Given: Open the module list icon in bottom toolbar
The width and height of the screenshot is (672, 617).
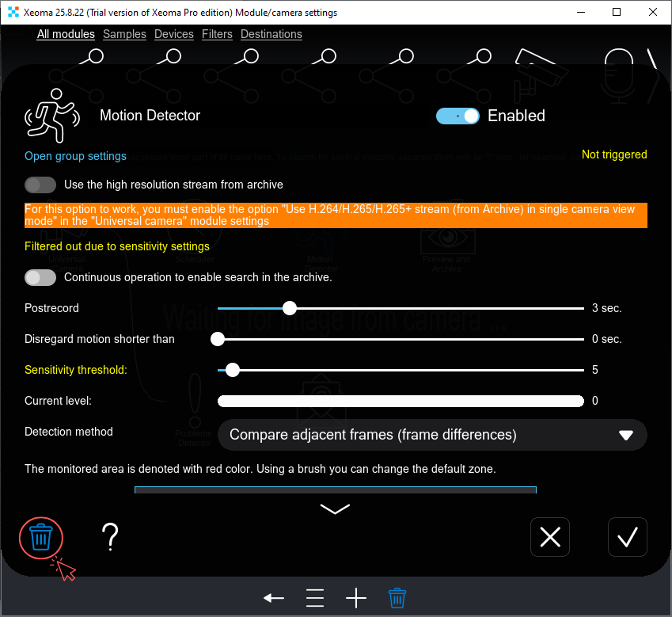Looking at the screenshot, I should tap(314, 598).
